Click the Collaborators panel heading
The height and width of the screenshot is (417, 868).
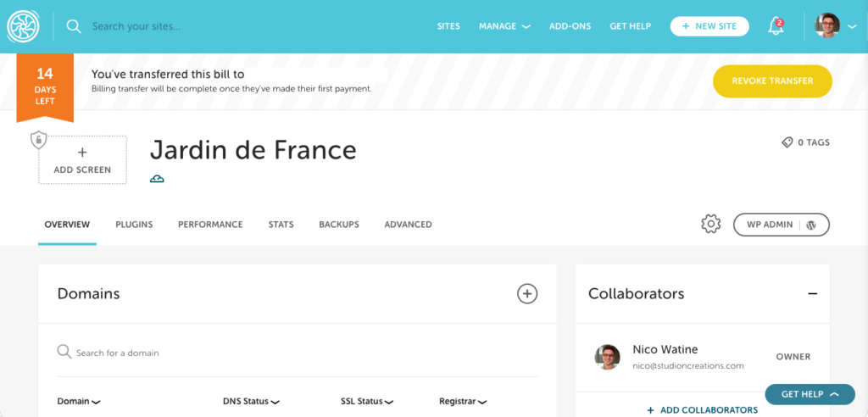[x=636, y=293]
